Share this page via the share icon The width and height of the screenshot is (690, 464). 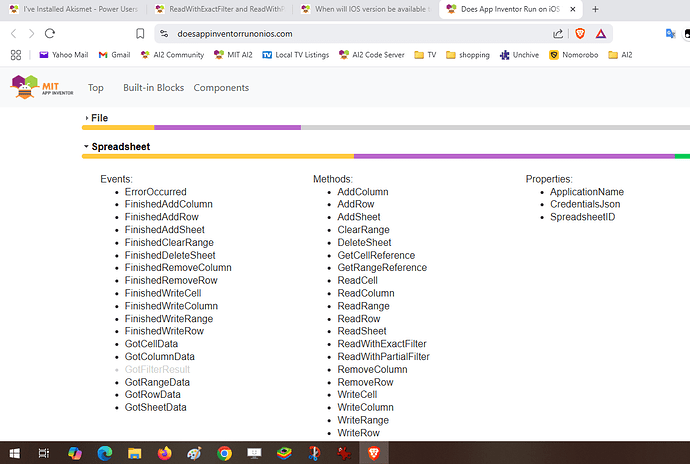pyautogui.click(x=558, y=33)
